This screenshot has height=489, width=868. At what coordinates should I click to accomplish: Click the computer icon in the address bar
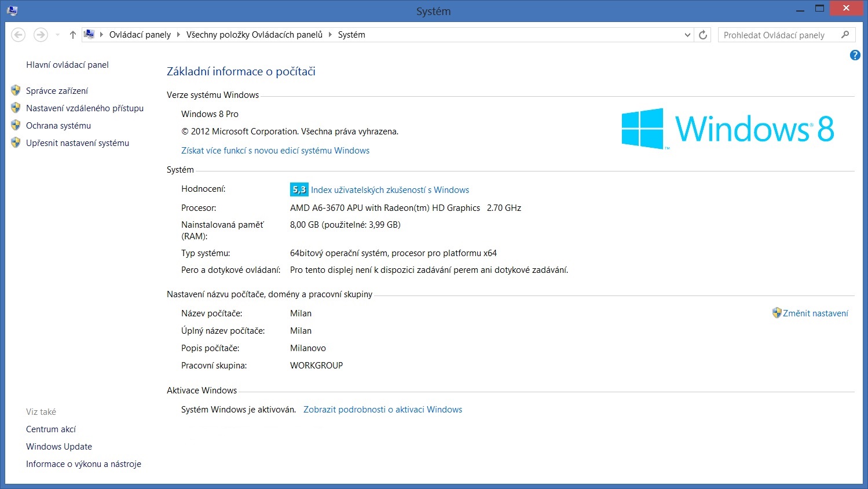tap(89, 34)
